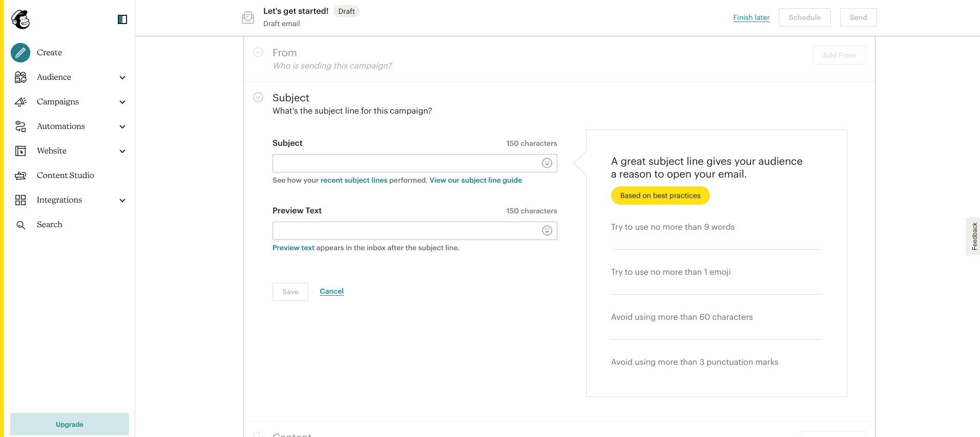Screen dimensions: 980x437
Task: Open the Website menu item
Action: pyautogui.click(x=52, y=151)
